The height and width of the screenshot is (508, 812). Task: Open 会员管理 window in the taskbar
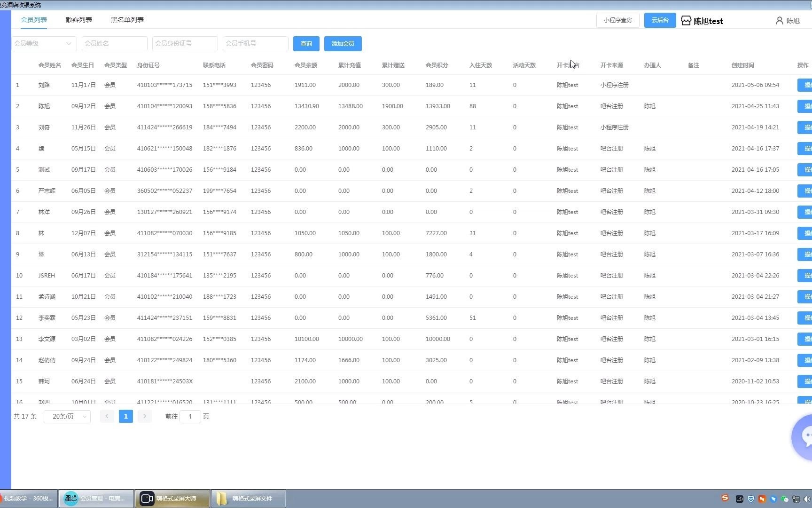[96, 499]
